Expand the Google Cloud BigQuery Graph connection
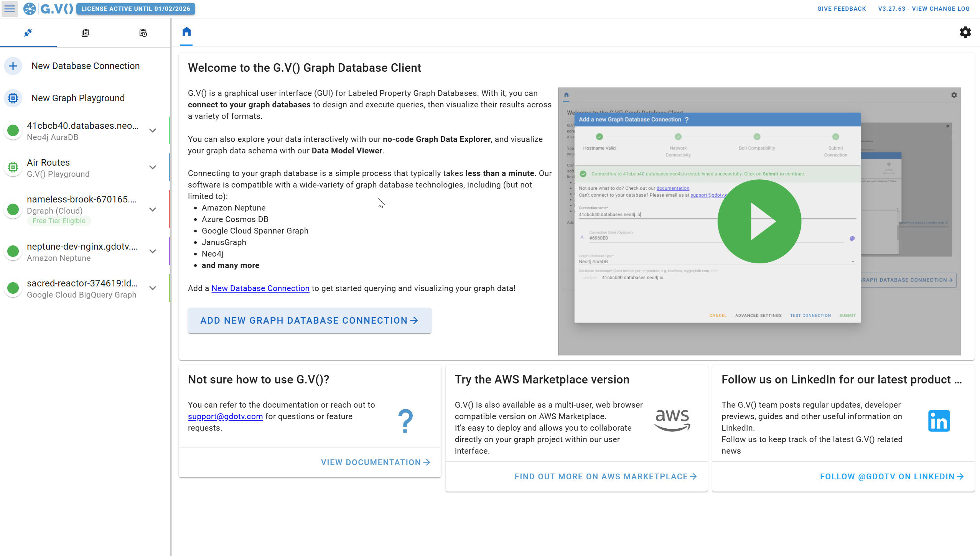 [x=153, y=288]
